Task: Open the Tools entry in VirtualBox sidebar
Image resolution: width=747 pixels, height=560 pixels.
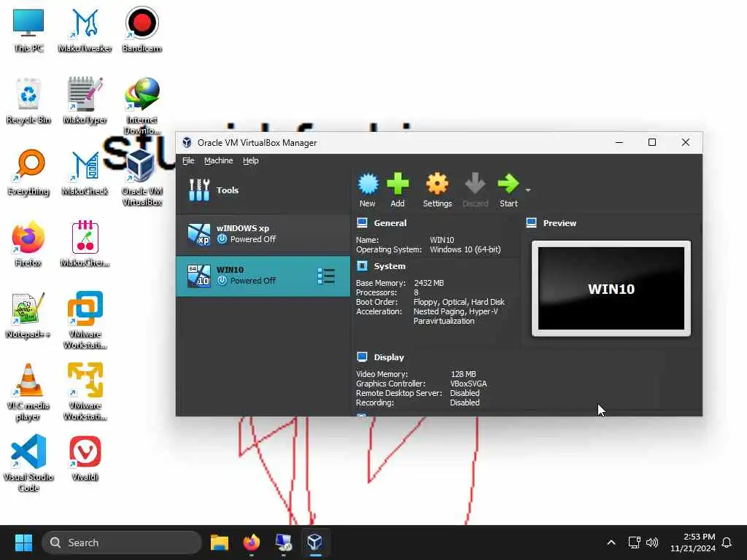Action: coord(263,190)
